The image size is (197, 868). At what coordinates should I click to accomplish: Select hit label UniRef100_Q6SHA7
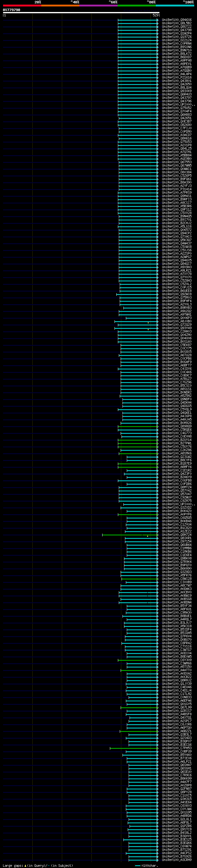(x=177, y=765)
